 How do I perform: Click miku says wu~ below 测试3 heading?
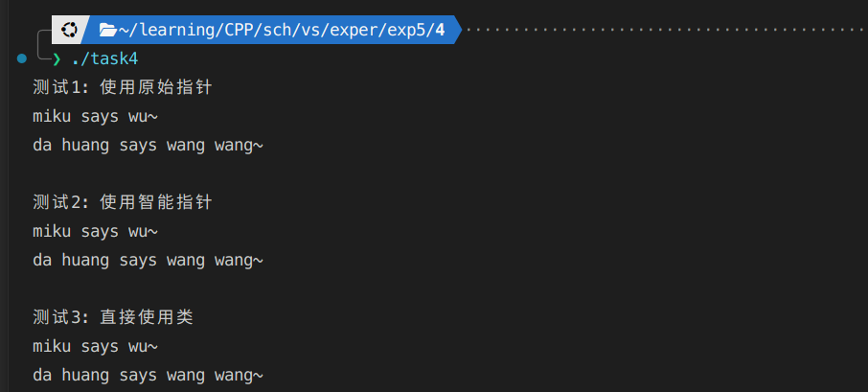point(95,347)
